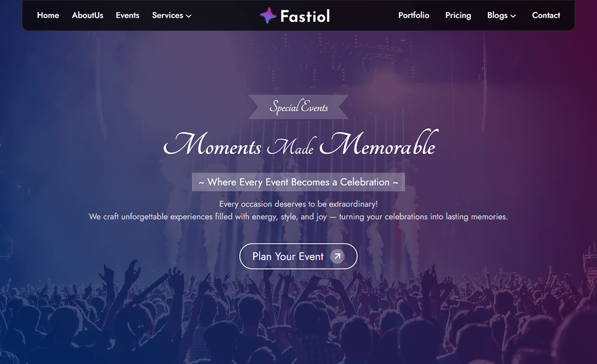The height and width of the screenshot is (364, 597).
Task: Open the Services chevron arrow
Action: pyautogui.click(x=188, y=16)
